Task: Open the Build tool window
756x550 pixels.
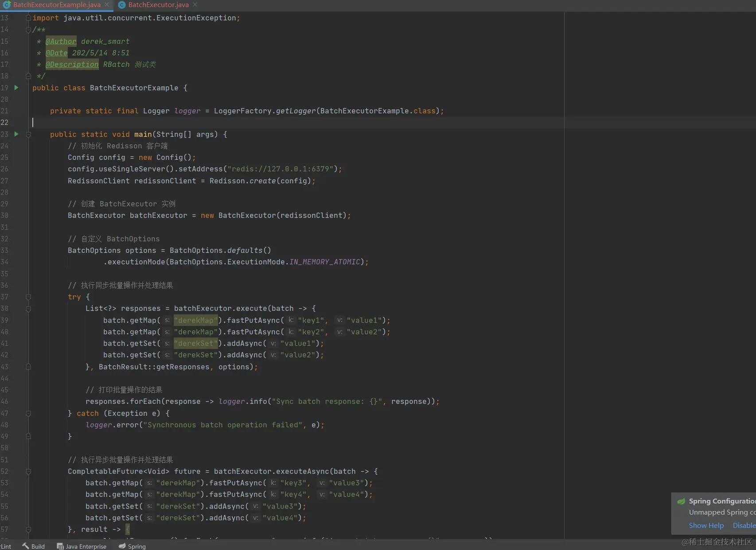Action: (x=34, y=546)
